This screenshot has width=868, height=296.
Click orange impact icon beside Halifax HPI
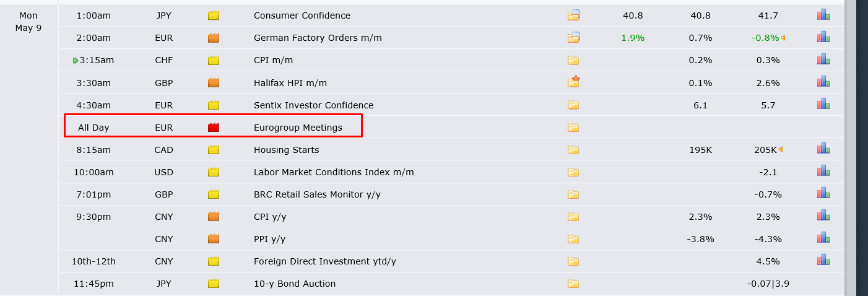click(214, 82)
